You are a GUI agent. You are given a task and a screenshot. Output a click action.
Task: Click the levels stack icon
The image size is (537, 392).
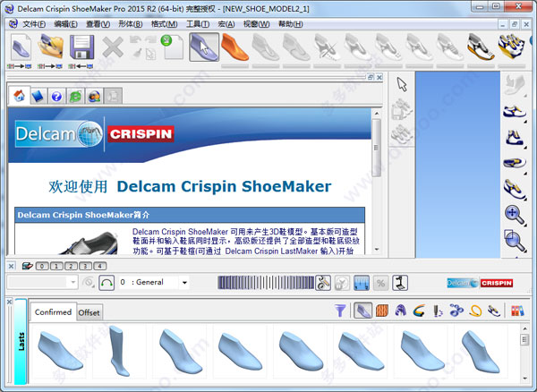pyautogui.click(x=28, y=266)
